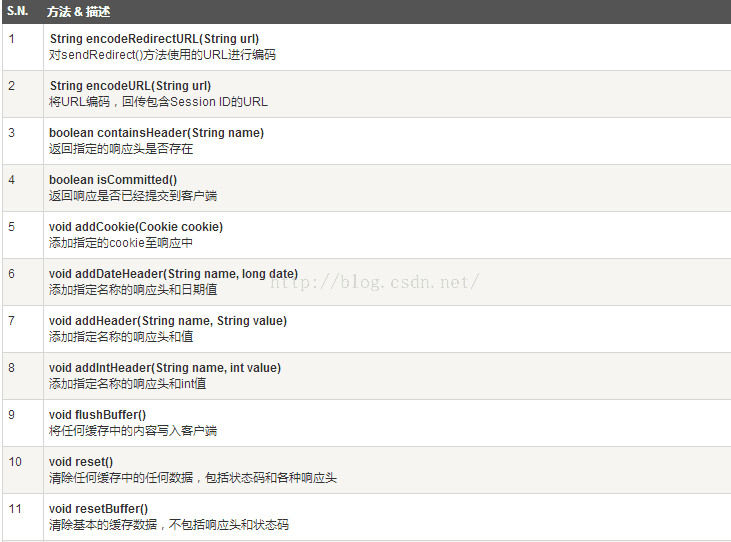Select 'boolean containsHeader(String name)' text
The height and width of the screenshot is (542, 731).
coord(157,133)
